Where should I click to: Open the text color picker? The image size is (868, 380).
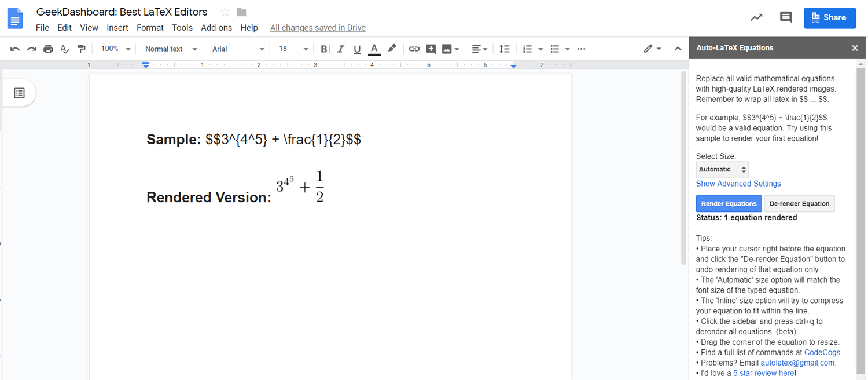point(374,49)
